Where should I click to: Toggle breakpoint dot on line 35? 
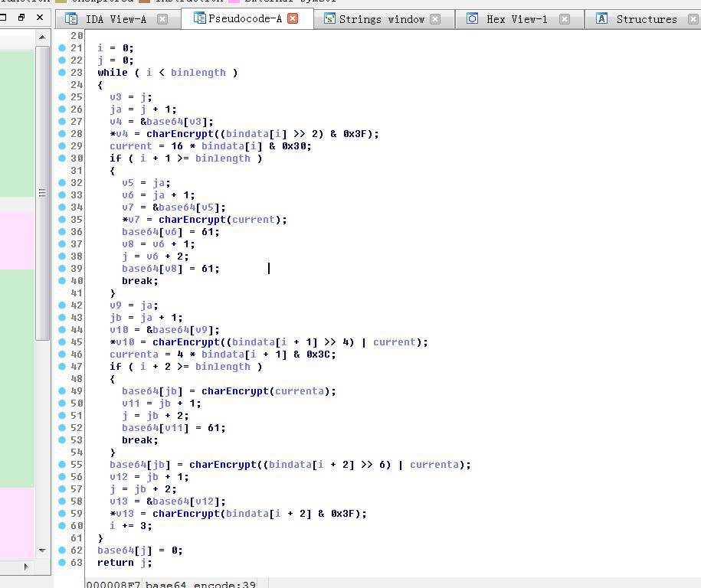pyautogui.click(x=62, y=220)
